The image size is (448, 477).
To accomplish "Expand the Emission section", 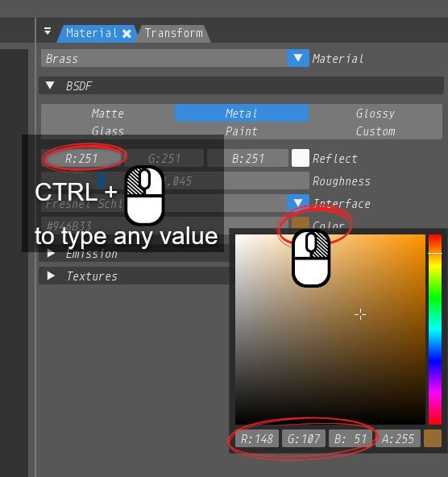I will click(x=51, y=253).
